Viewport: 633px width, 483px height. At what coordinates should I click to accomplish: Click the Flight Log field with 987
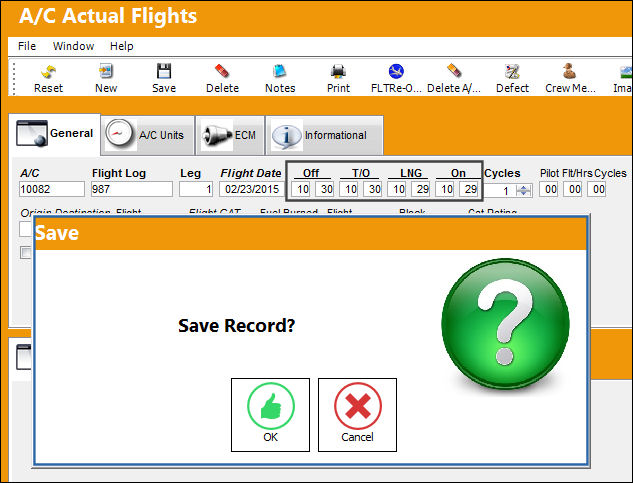132,189
